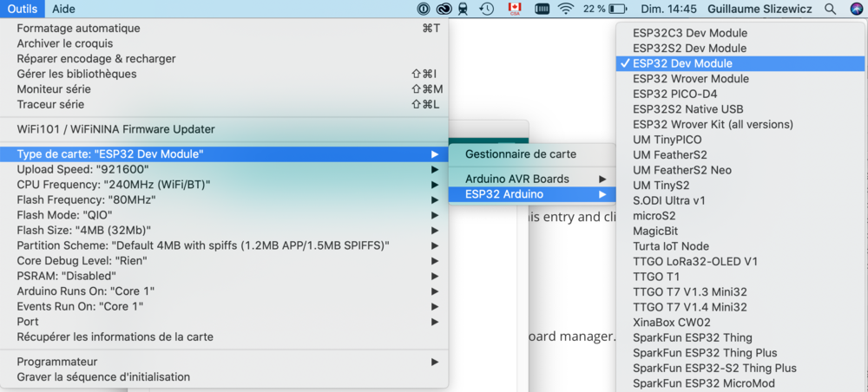Screen dimensions: 868x392
Task: Choose TTGO T7 V1.4 Mini32 board
Action: (740, 307)
